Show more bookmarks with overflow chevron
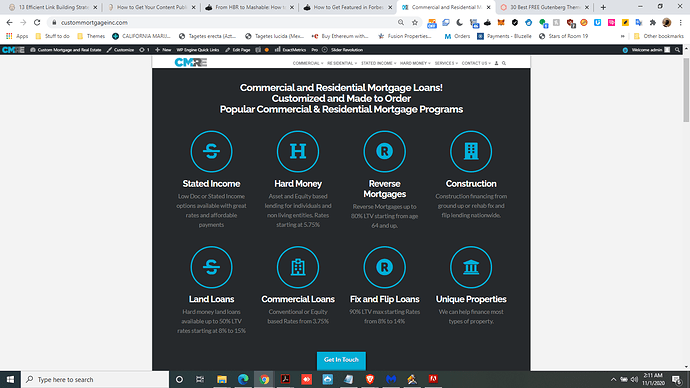690x388 pixels. pos(623,36)
